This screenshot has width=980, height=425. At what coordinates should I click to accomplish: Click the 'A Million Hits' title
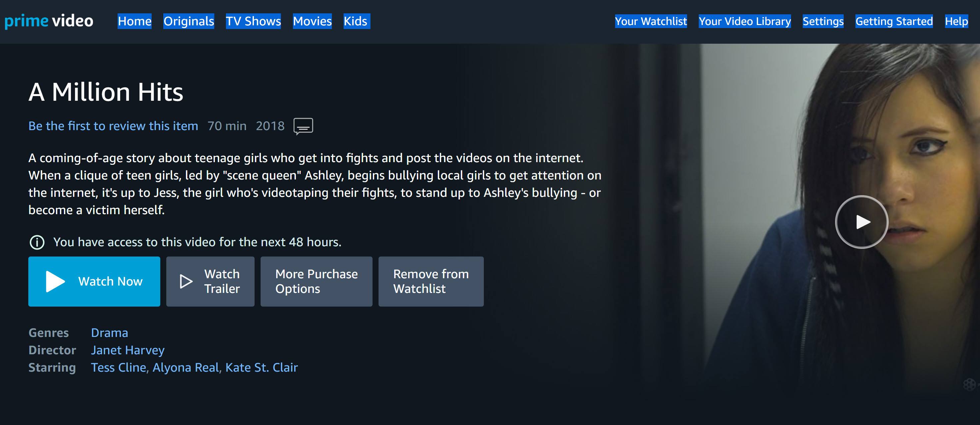(x=106, y=92)
